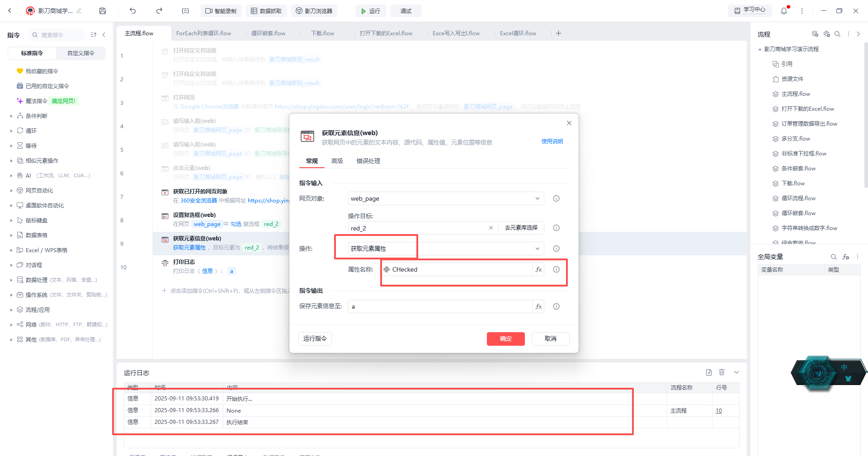Expand the 数据表格 command group
This screenshot has height=456, width=868.
37,235
